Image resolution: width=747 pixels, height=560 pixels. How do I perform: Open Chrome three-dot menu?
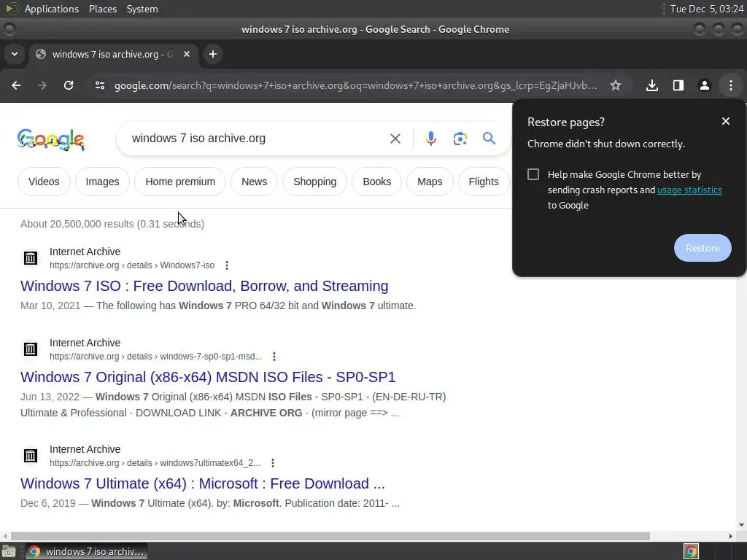(x=731, y=85)
